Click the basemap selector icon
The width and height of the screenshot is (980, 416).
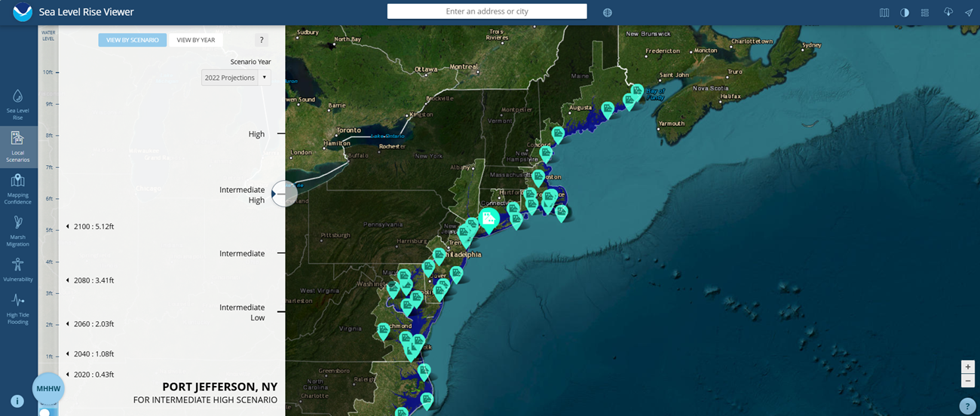884,13
